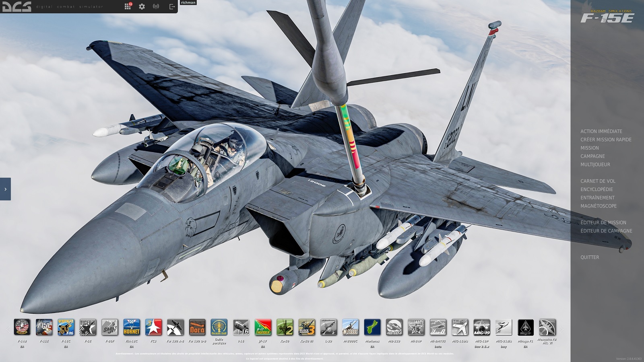
Task: Select the Golfe persique map icon
Action: [x=219, y=327]
